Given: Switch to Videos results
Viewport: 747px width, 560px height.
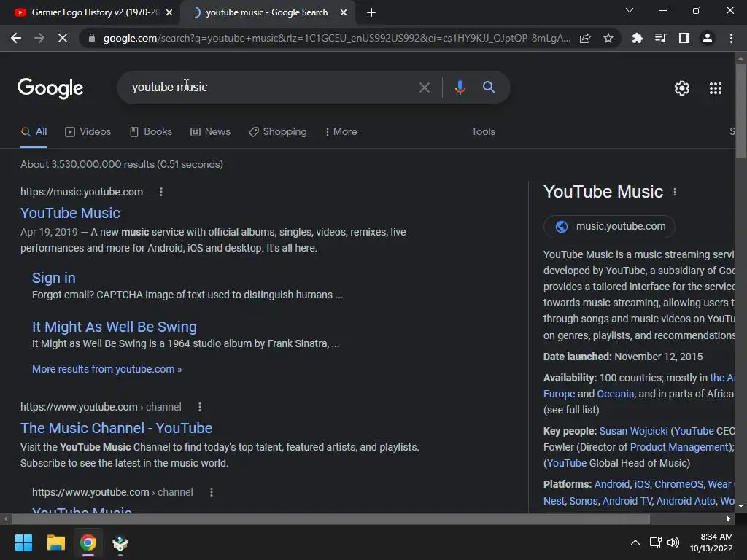Looking at the screenshot, I should [88, 132].
